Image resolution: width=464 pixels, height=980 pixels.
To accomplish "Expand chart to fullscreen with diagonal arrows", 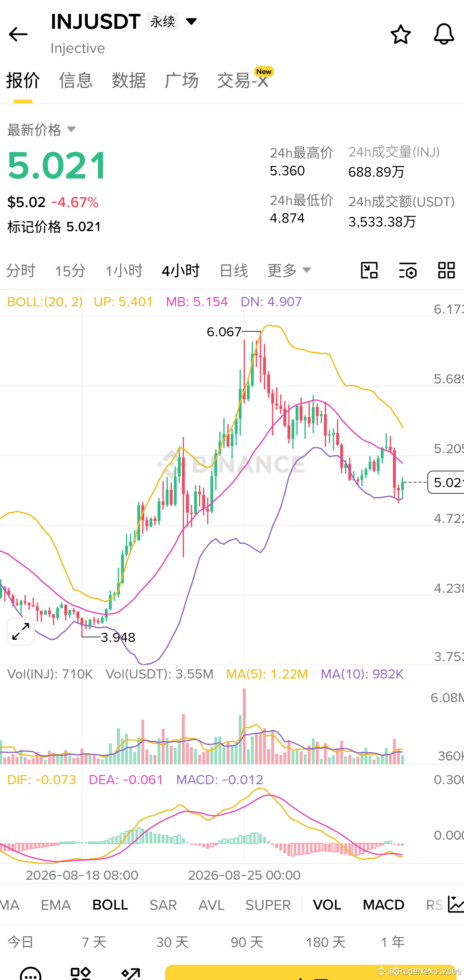I will pos(21,631).
